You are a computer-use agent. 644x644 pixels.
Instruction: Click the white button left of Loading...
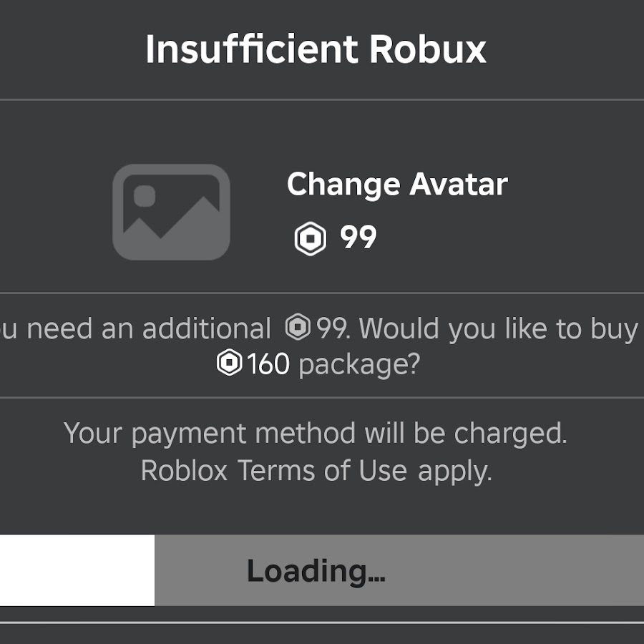77,570
